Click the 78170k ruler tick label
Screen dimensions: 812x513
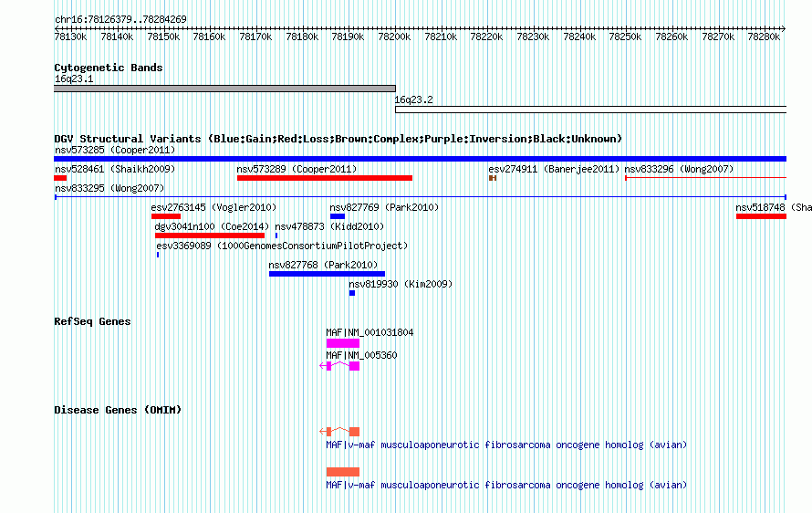[x=255, y=37]
